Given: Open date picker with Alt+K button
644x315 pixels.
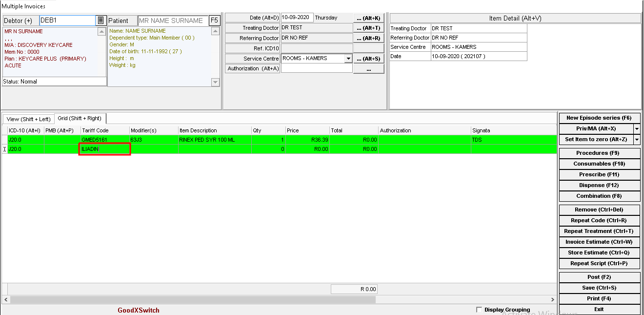Looking at the screenshot, I should 368,18.
